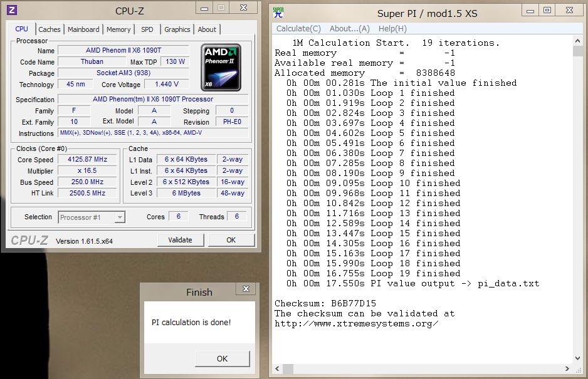Click the 'Allocated memory = 8388648' line

point(364,73)
